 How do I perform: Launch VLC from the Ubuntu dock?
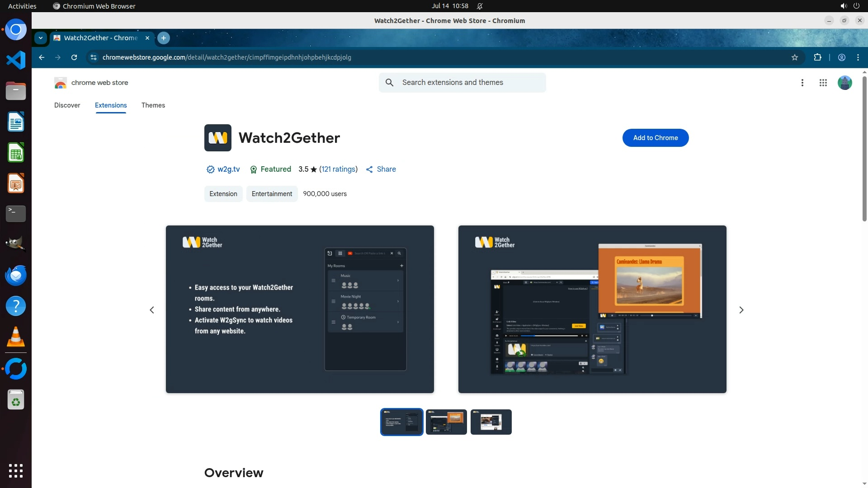[x=16, y=337]
